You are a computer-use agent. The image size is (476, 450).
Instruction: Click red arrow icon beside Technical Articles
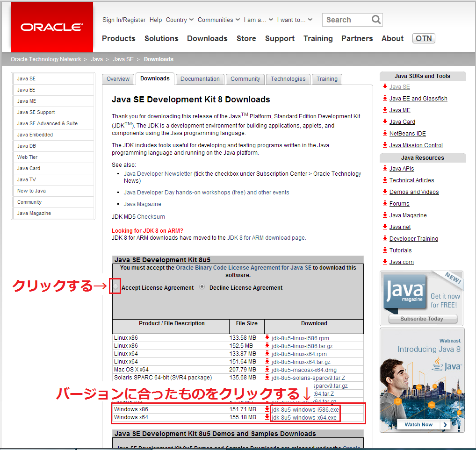pyautogui.click(x=385, y=180)
